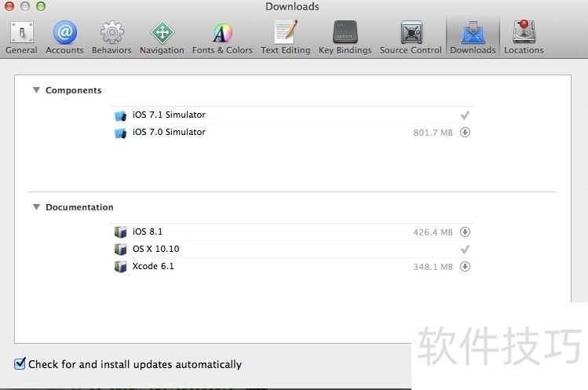Viewport: 588px width, 390px height.
Task: Toggle Check for and install updates automatically
Action: 20,364
